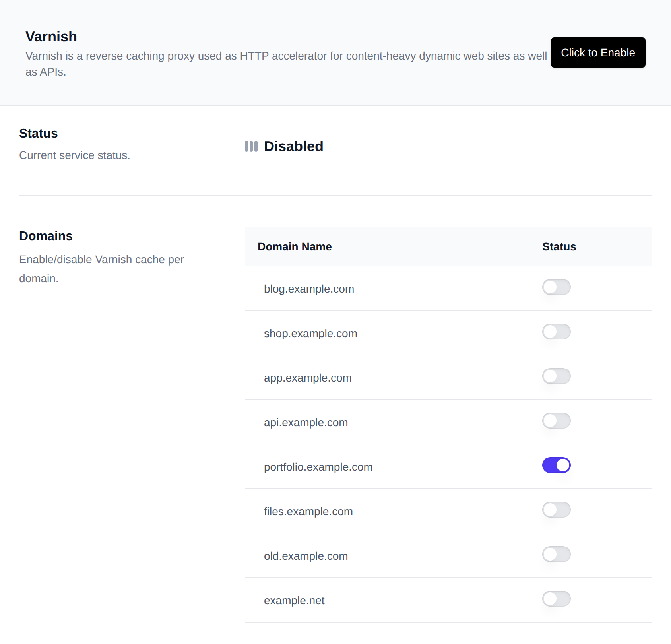Click the files.example.com domain name
The width and height of the screenshot is (671, 644).
pos(308,512)
